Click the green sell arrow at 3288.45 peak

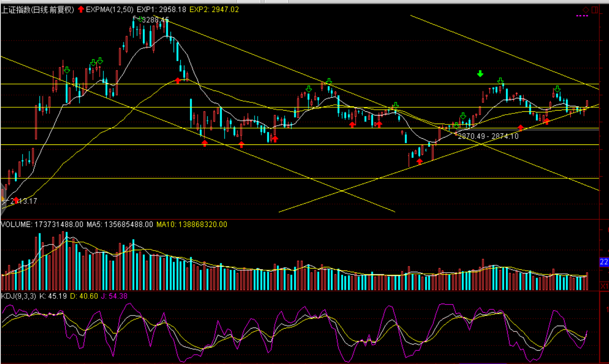pos(140,19)
